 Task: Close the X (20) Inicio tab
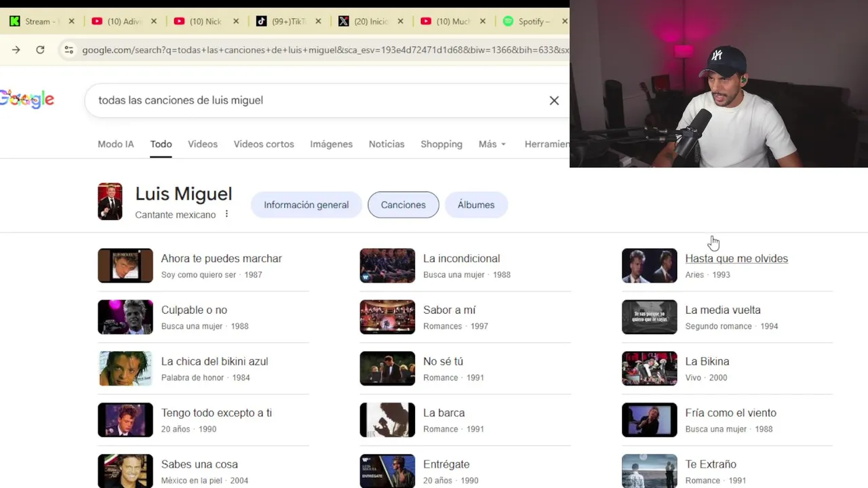coord(400,21)
